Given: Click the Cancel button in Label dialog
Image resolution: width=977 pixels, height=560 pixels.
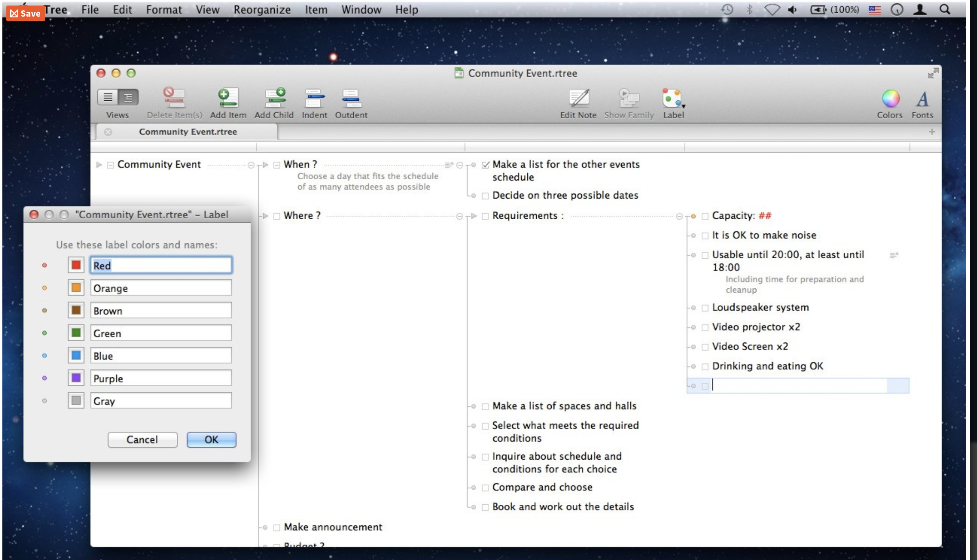Looking at the screenshot, I should (142, 440).
